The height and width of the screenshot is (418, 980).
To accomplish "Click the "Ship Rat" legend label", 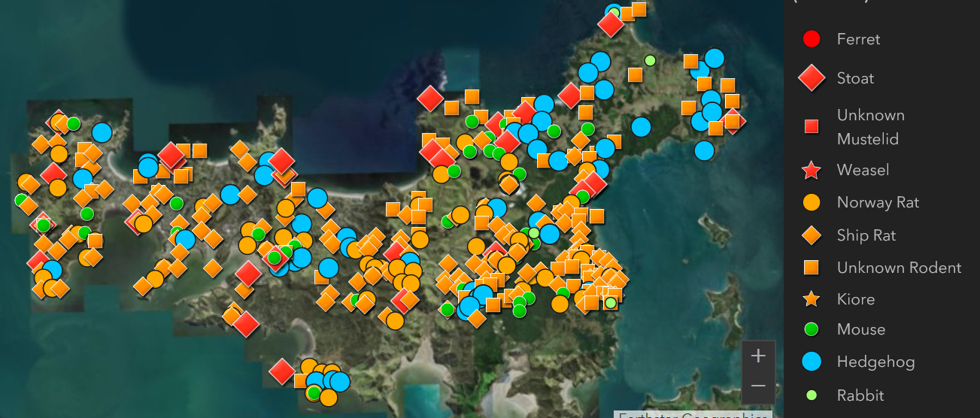I will 866,235.
